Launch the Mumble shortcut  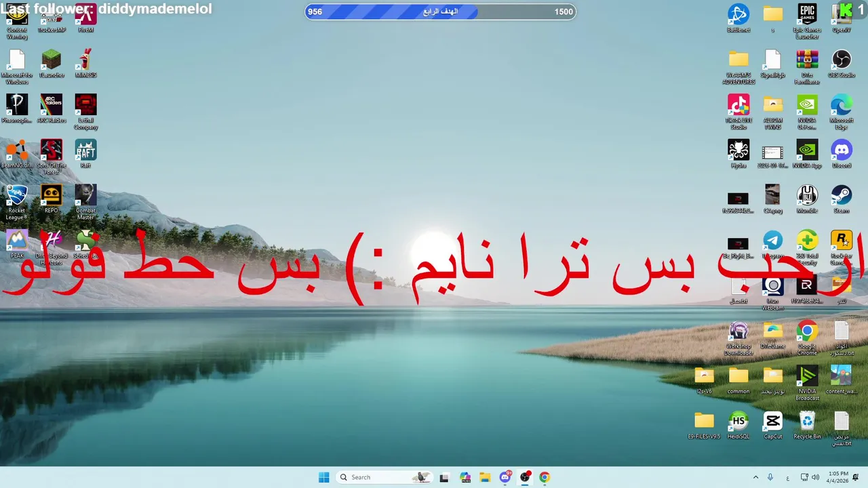807,199
